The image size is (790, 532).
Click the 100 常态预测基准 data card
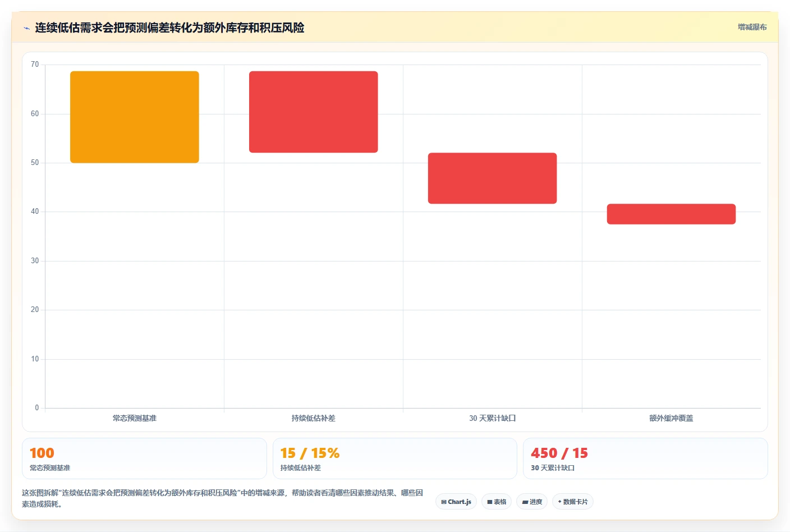[x=144, y=458]
